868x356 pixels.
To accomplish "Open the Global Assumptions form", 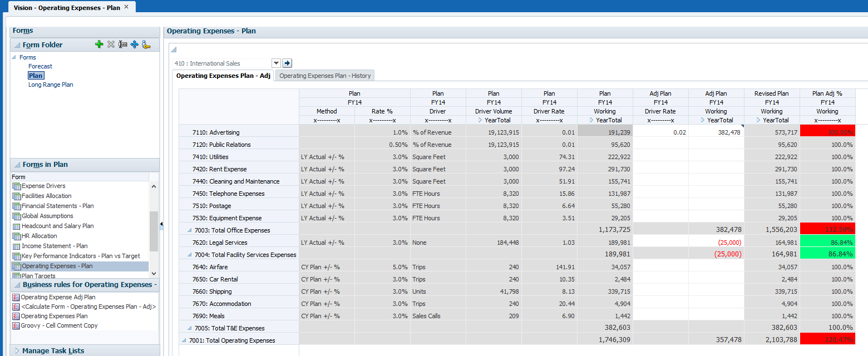I will (47, 216).
